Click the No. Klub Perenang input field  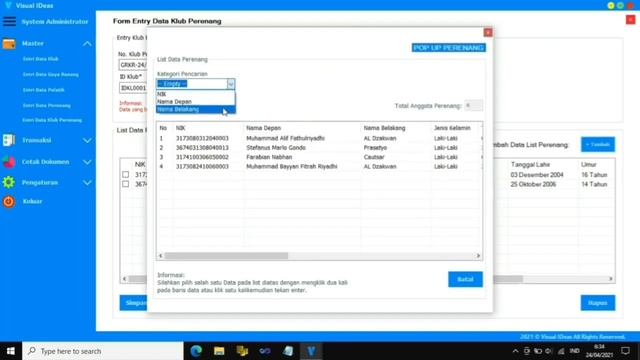pyautogui.click(x=133, y=65)
